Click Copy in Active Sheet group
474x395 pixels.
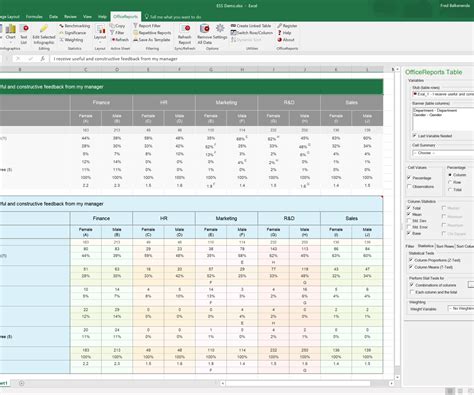pyautogui.click(x=117, y=26)
